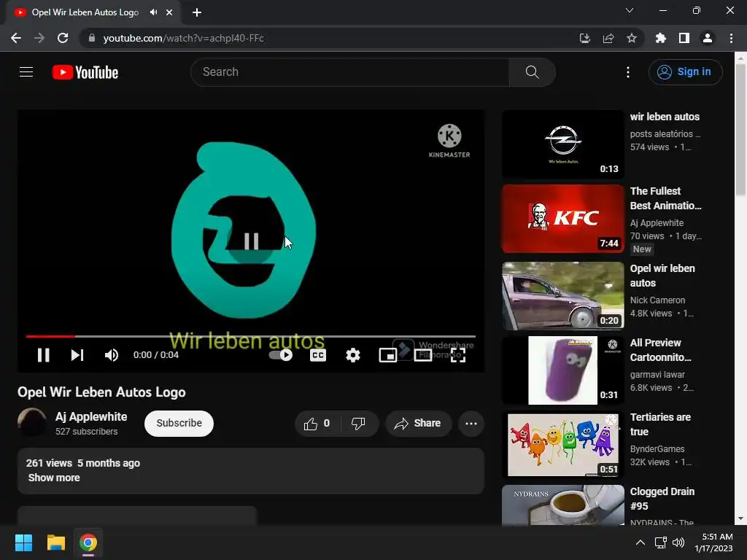Open Windows Start menu
The height and width of the screenshot is (560, 747).
point(23,542)
